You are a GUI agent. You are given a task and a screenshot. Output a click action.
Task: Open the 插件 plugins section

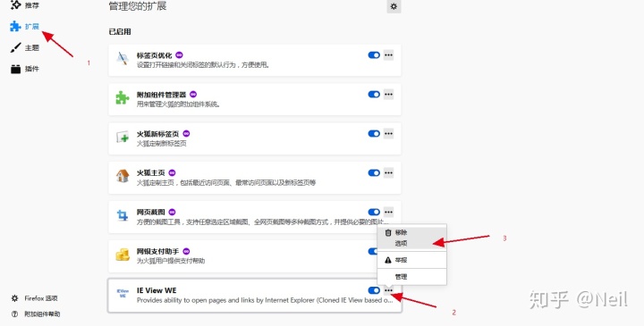click(25, 69)
